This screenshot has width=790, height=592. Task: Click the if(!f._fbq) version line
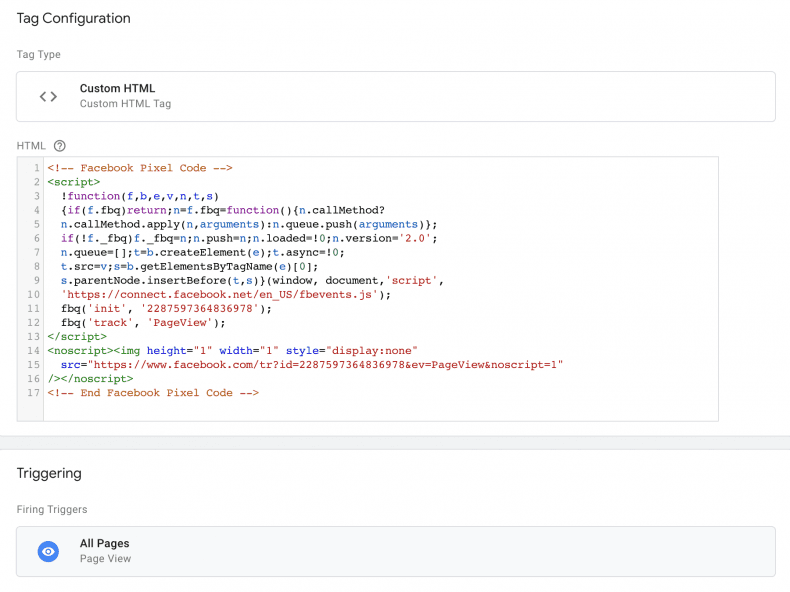249,238
